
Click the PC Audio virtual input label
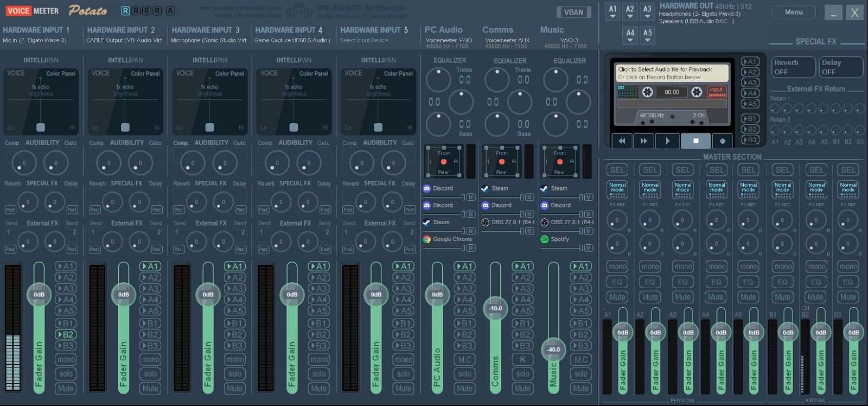(x=443, y=30)
